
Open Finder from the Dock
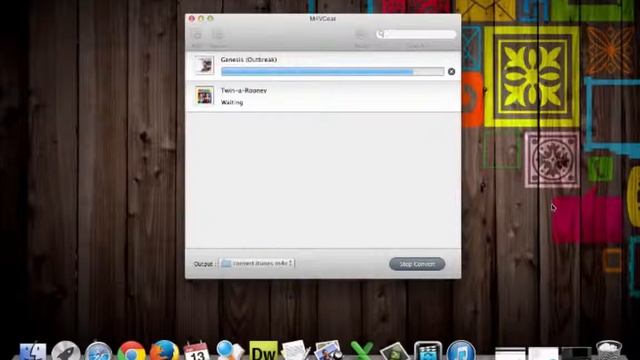tap(33, 352)
